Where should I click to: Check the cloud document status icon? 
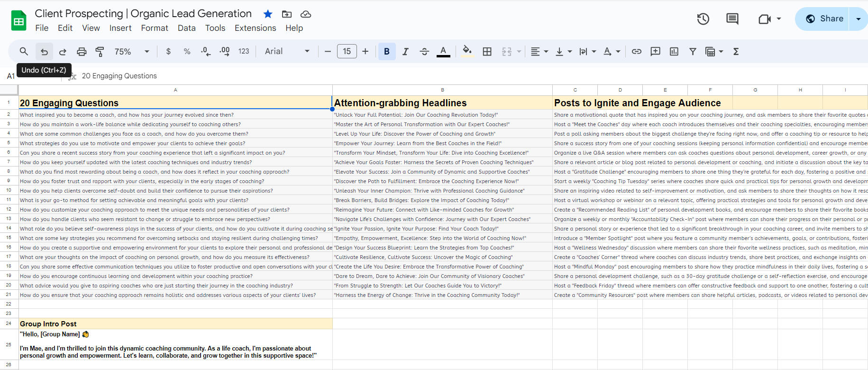click(x=306, y=14)
